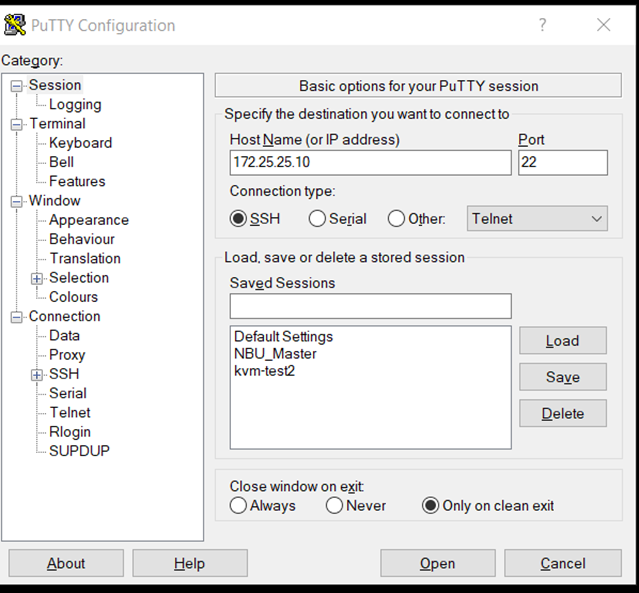
Task: Go to the Colours settings
Action: coord(73,297)
